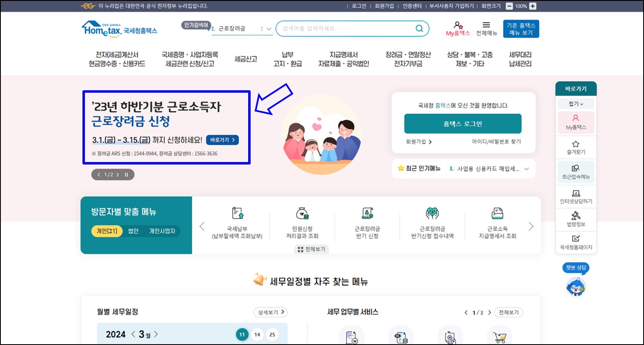
Task: Select date 14 in tax calendar
Action: point(257,335)
